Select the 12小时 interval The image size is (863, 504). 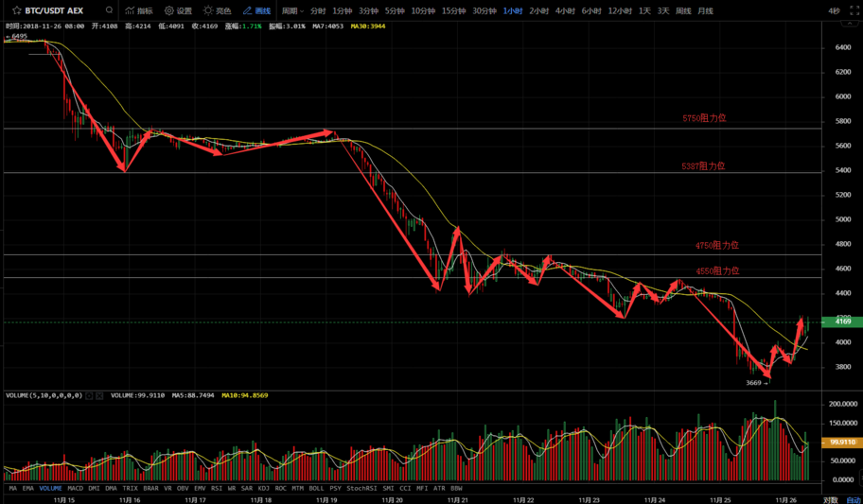click(x=620, y=10)
